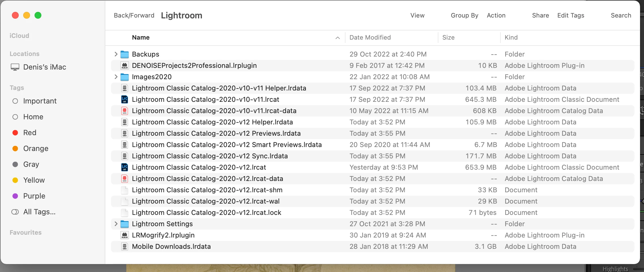Click the iMac computer icon in sidebar
Viewport: 644px width, 272px height.
(x=15, y=67)
